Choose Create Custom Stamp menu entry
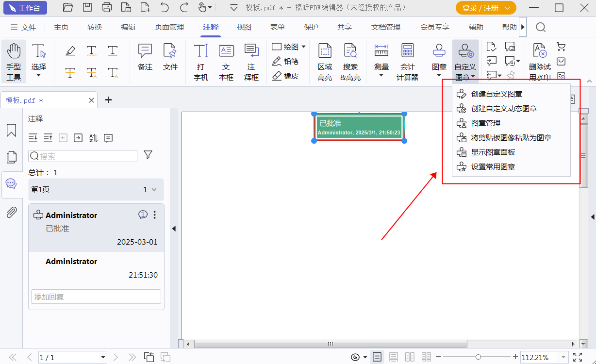Screen dimensions: 596x364 pos(497,94)
